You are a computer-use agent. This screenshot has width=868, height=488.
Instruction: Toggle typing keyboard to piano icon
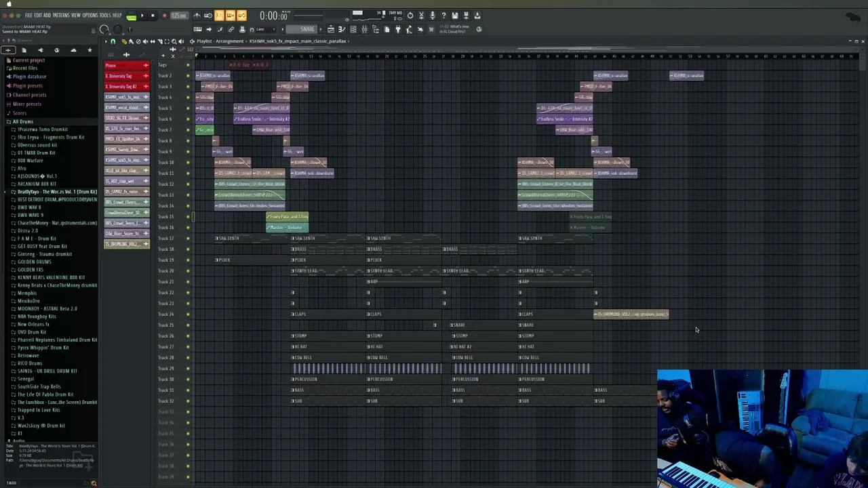197,29
